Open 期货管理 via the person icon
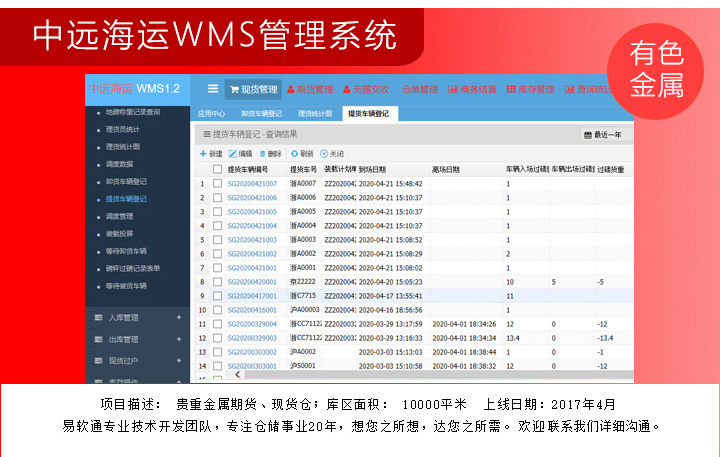Image resolution: width=720 pixels, height=457 pixels. click(x=291, y=89)
